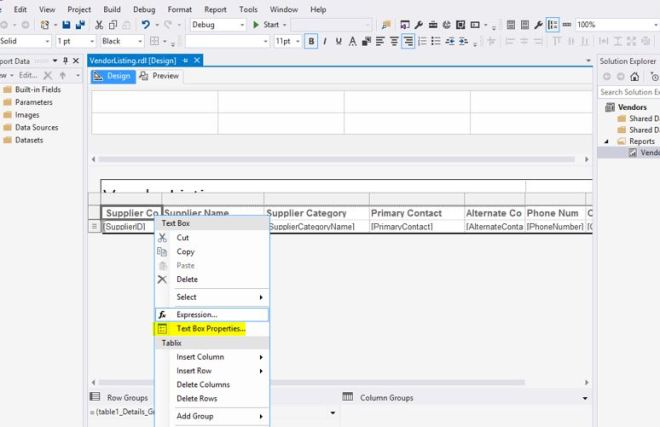
Task: Click the Save All toolbar icon
Action: tap(79, 24)
